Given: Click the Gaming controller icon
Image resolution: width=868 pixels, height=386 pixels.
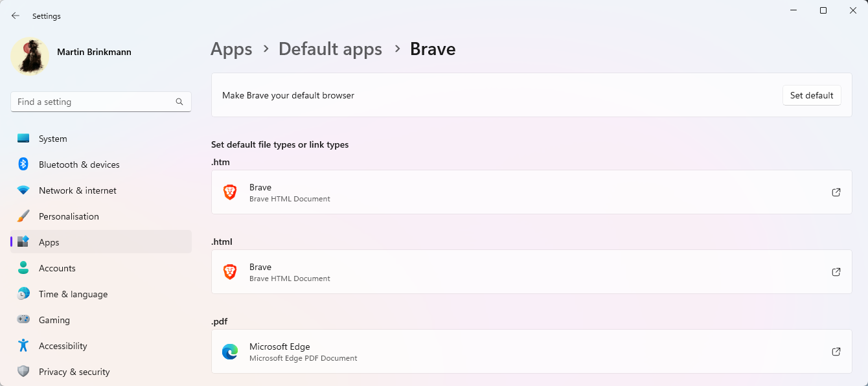Looking at the screenshot, I should point(23,319).
